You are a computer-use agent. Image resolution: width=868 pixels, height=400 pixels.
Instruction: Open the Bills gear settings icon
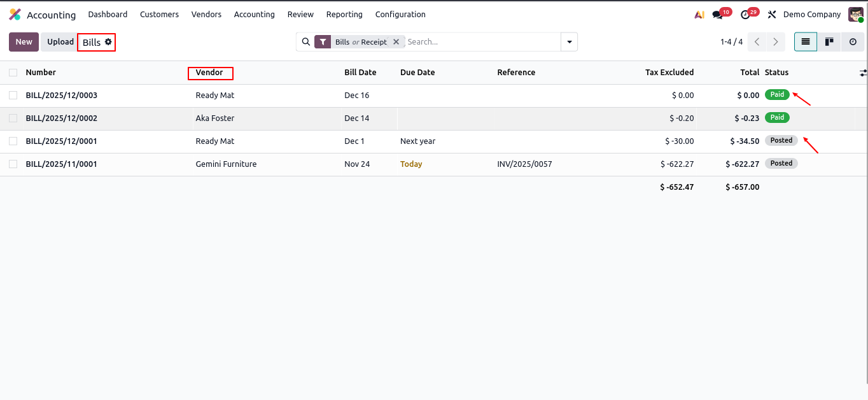108,42
